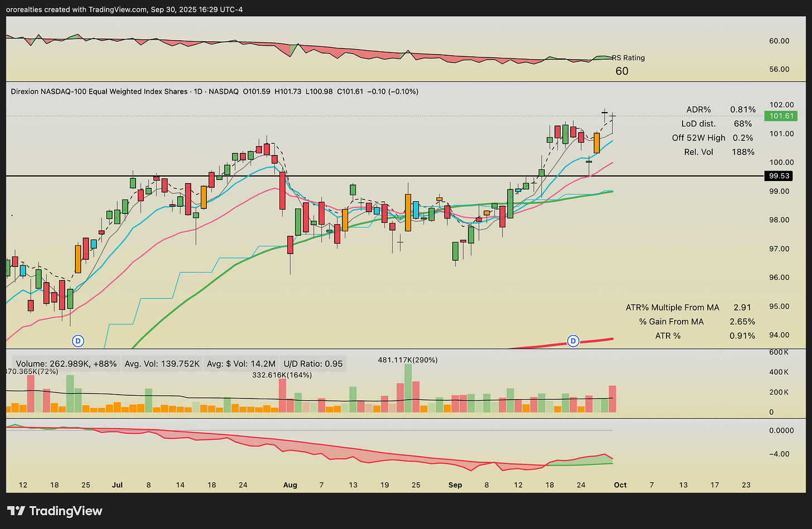This screenshot has width=812, height=529.
Task: Click the dividend D marker near June 25
Action: [x=78, y=340]
